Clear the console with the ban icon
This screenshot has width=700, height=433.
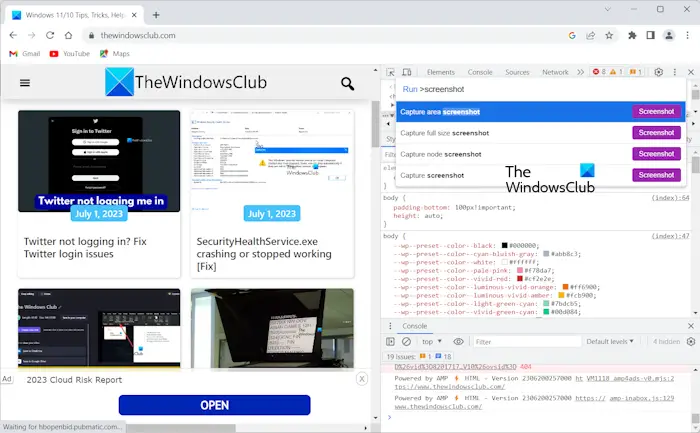(406, 341)
